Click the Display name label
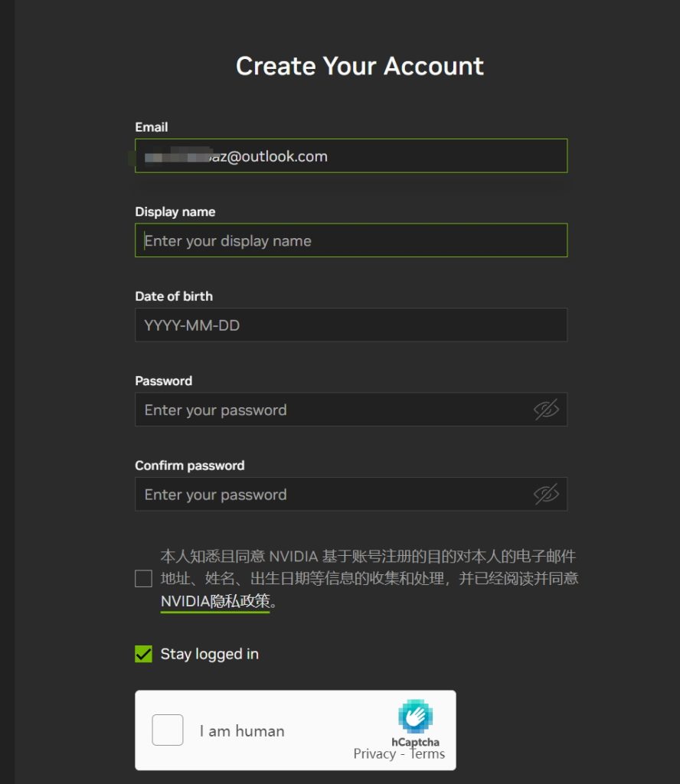The height and width of the screenshot is (784, 680). 175,212
